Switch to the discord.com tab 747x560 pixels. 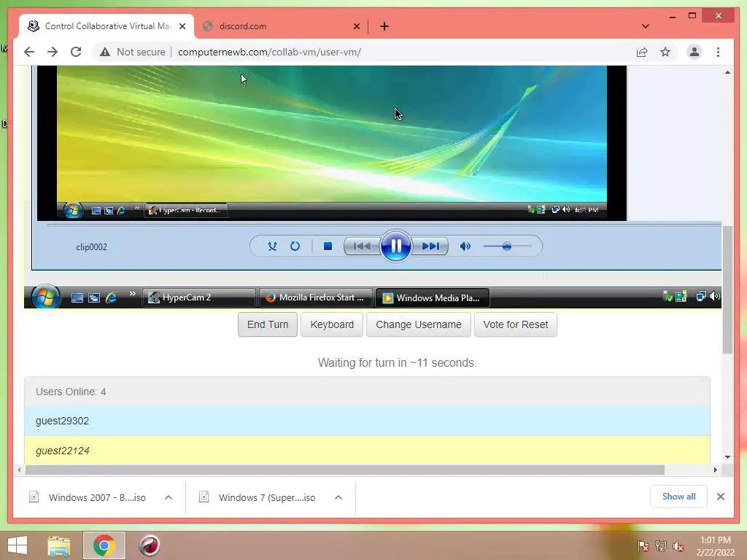point(281,26)
